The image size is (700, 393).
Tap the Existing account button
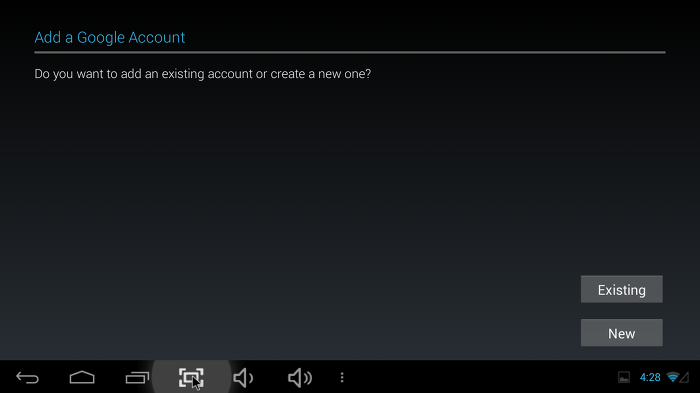[621, 289]
